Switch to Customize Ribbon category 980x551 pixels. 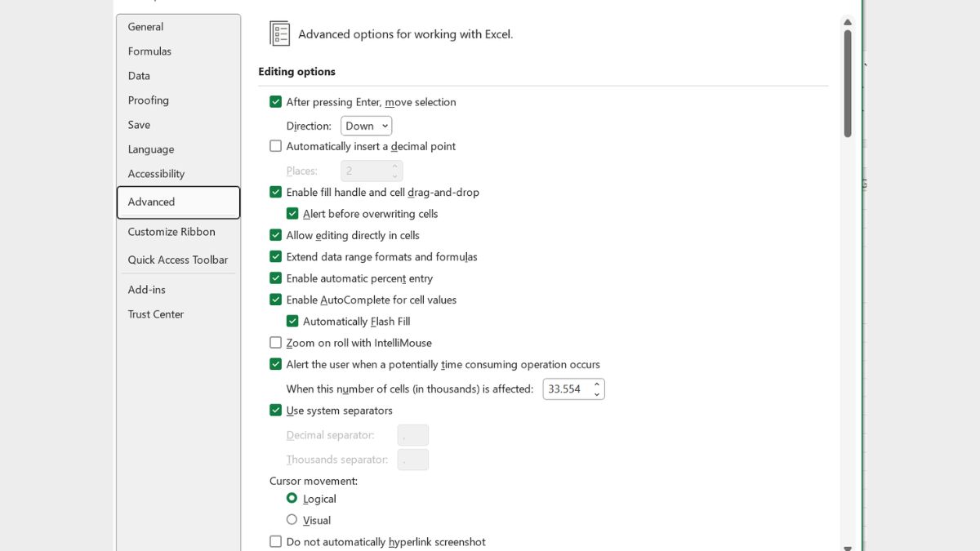point(171,232)
